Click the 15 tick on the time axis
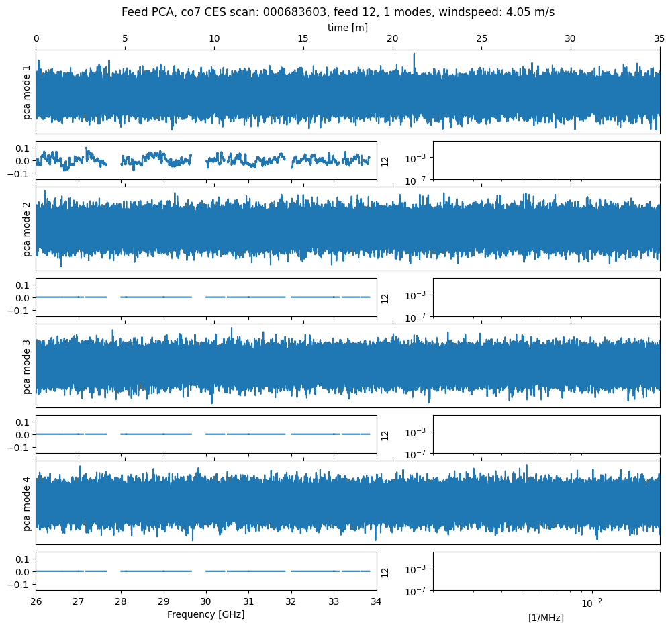672x629 pixels. click(x=303, y=40)
